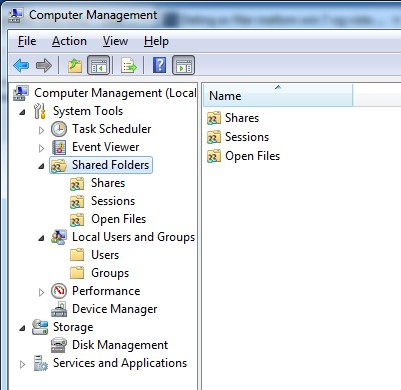The height and width of the screenshot is (390, 401).
Task: Click the Device Manager icon
Action: pos(59,309)
